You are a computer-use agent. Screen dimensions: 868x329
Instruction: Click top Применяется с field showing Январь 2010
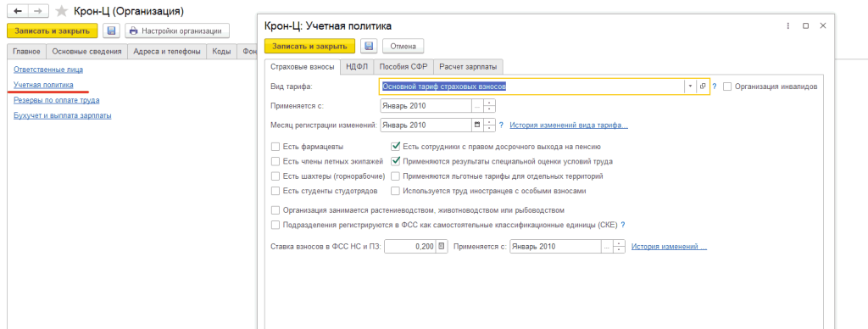click(x=426, y=106)
